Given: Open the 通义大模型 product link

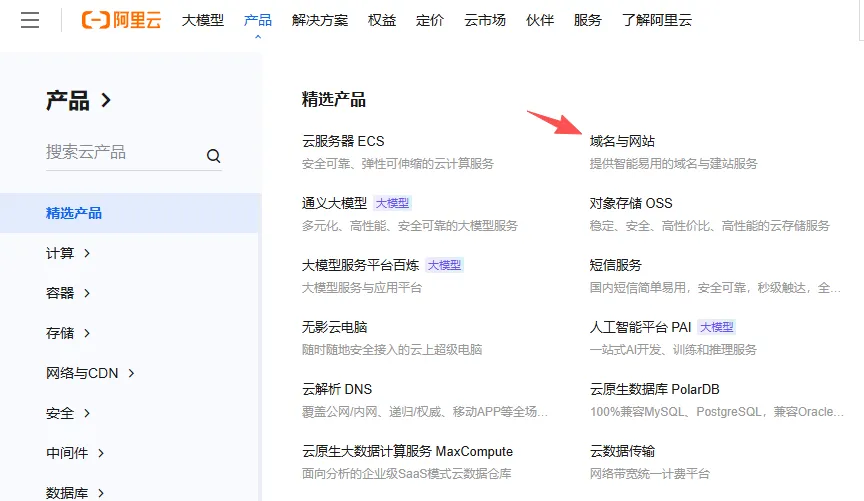Looking at the screenshot, I should (x=334, y=203).
